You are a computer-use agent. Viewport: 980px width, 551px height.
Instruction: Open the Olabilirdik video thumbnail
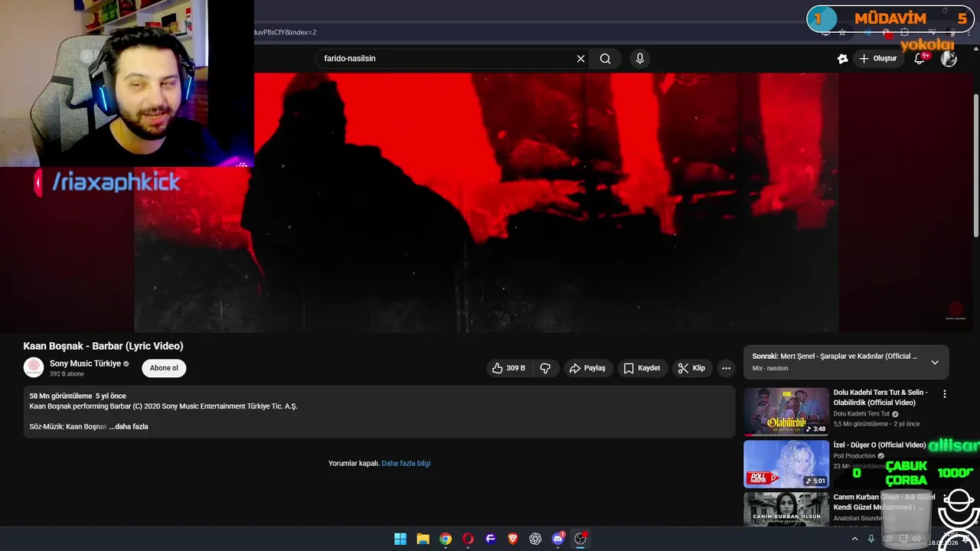786,411
